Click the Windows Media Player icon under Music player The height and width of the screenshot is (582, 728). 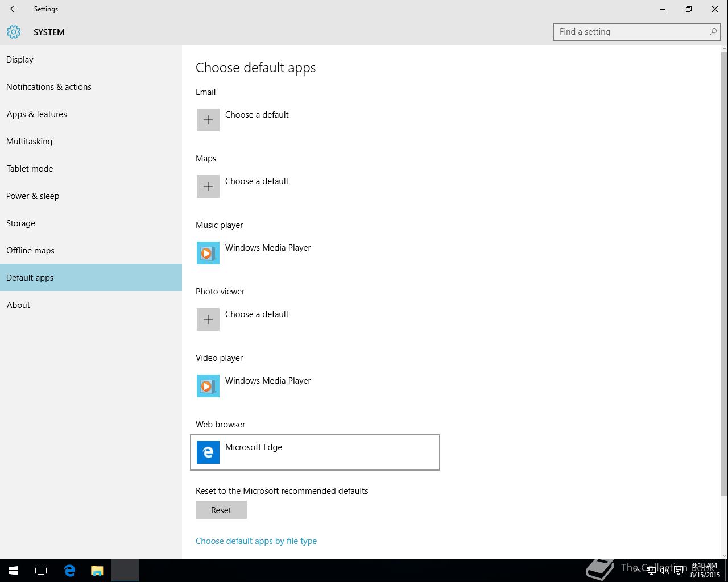208,253
